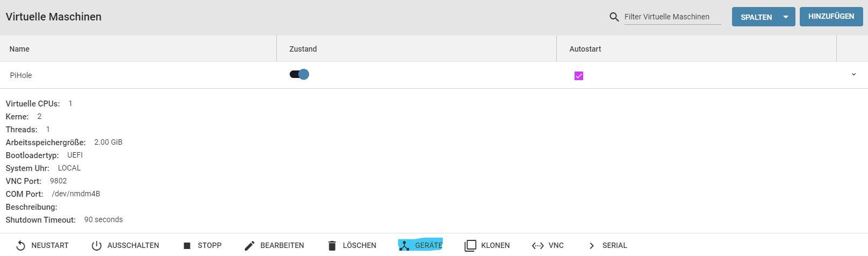Click the Löschen trash icon
The height and width of the screenshot is (256, 868).
click(332, 246)
